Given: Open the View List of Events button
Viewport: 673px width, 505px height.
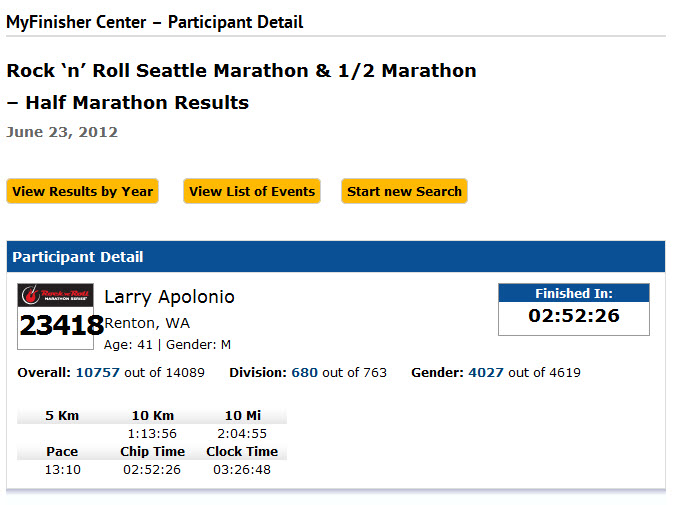Looking at the screenshot, I should point(252,191).
